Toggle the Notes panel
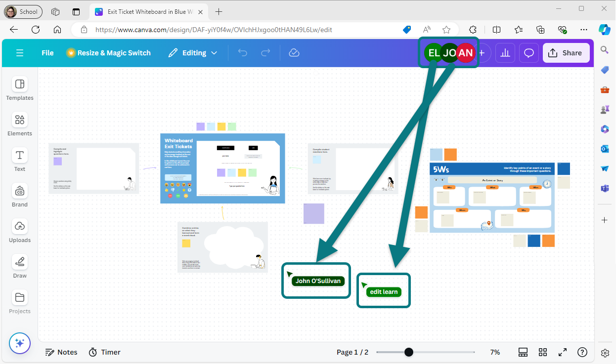Viewport: 616px width, 364px height. pos(61,352)
